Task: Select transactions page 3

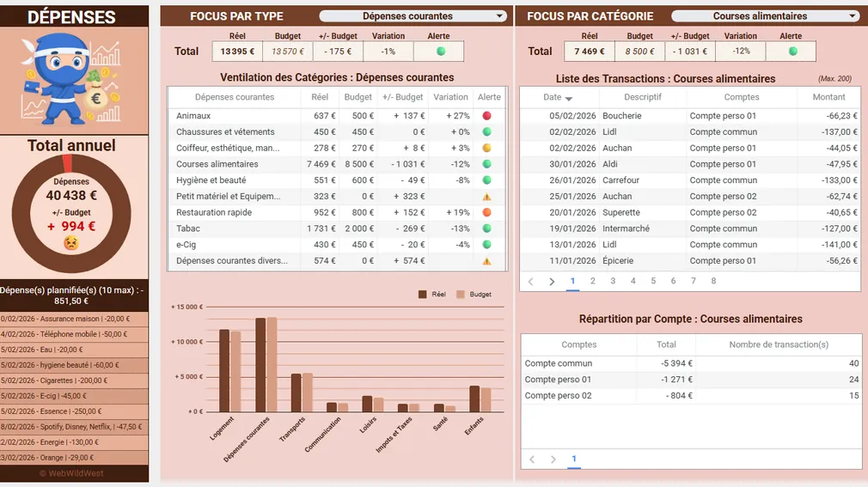Action: (x=613, y=281)
